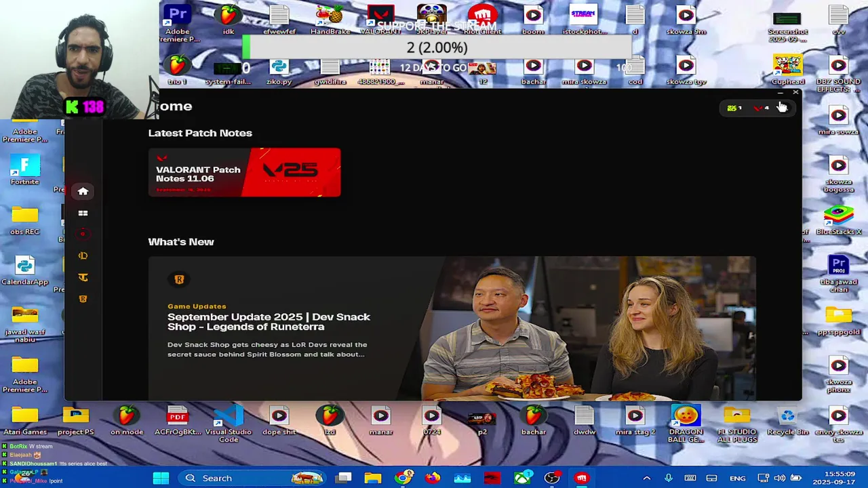The width and height of the screenshot is (868, 488).
Task: Select the project PS desktop folder
Action: coord(75,420)
